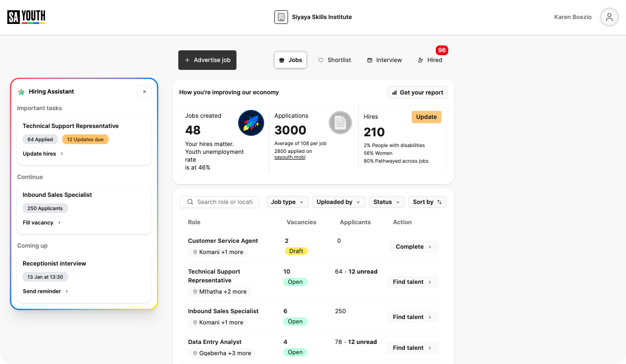
Task: Open the Sort by dropdown
Action: pos(427,202)
